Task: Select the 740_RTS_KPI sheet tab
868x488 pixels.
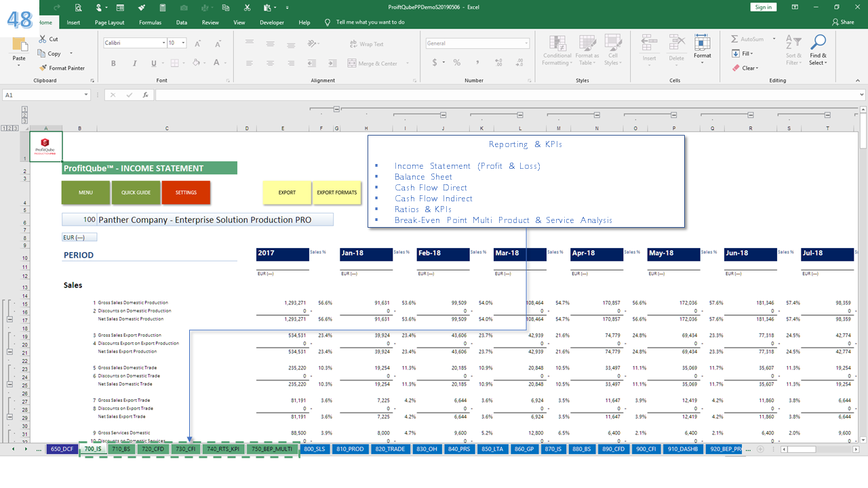Action: click(x=223, y=449)
